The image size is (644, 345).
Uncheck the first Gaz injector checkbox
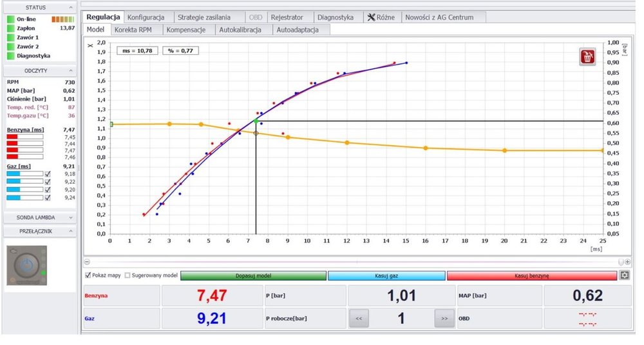48,174
